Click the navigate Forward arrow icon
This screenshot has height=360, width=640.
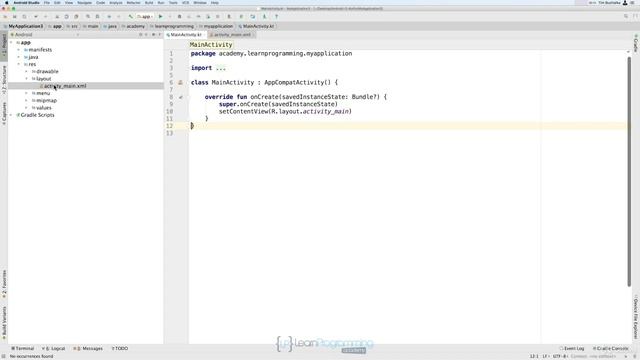tap(119, 17)
